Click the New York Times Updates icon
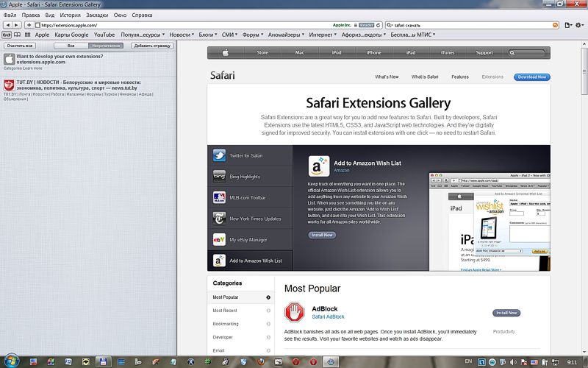The image size is (588, 368). click(x=219, y=218)
